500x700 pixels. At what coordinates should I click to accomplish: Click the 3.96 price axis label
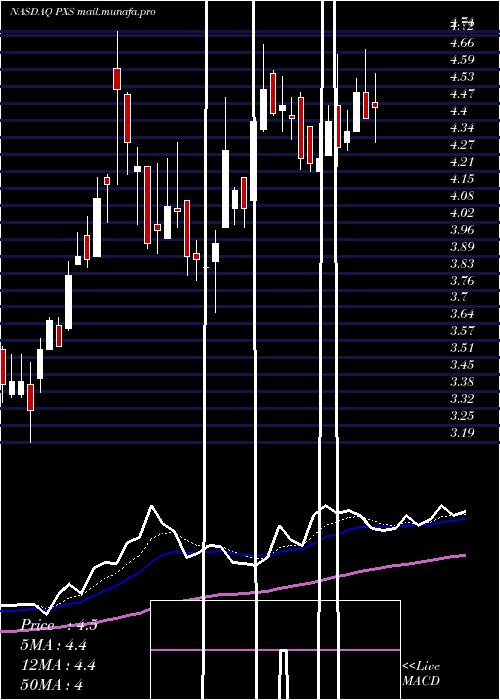coord(462,229)
